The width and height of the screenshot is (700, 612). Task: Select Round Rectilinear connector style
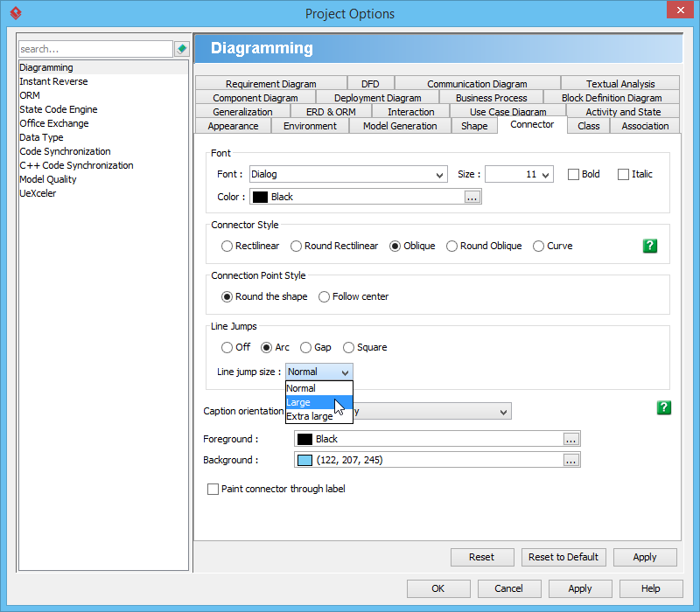click(296, 247)
